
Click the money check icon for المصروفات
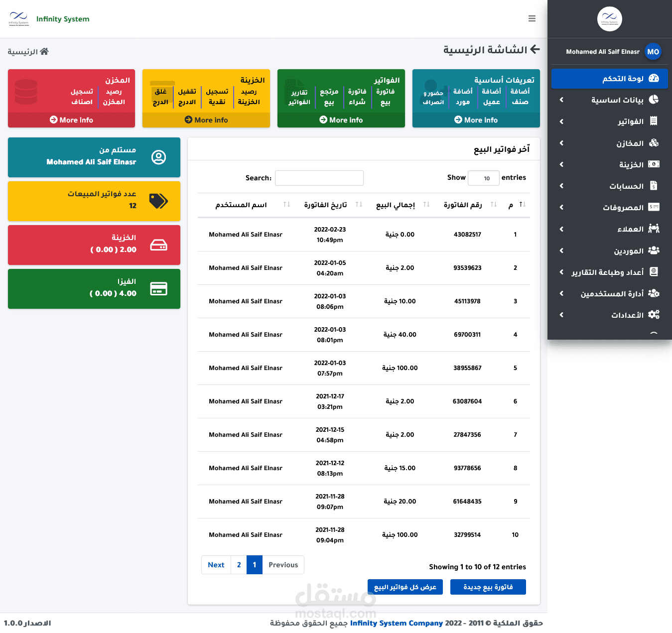654,207
